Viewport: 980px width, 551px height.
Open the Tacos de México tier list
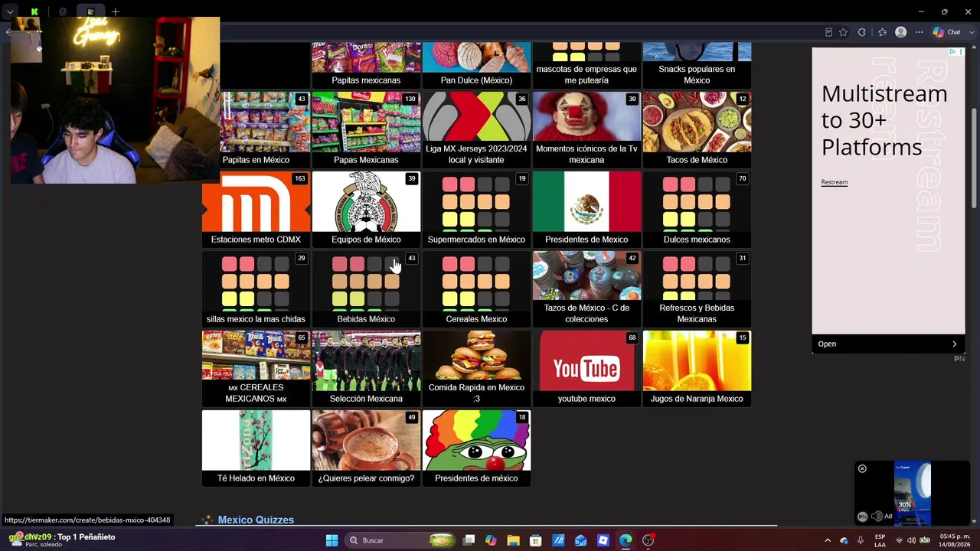click(x=697, y=129)
